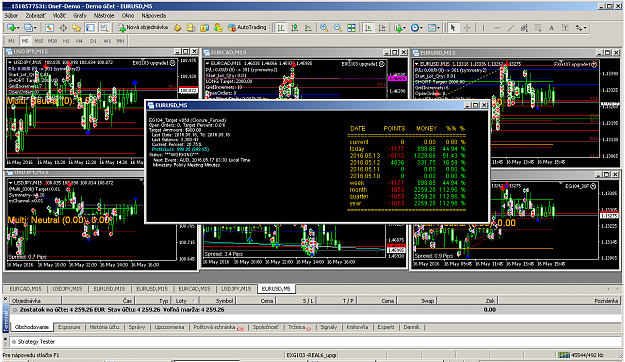Select the Fibonacci Retracement tool

pos(538,28)
